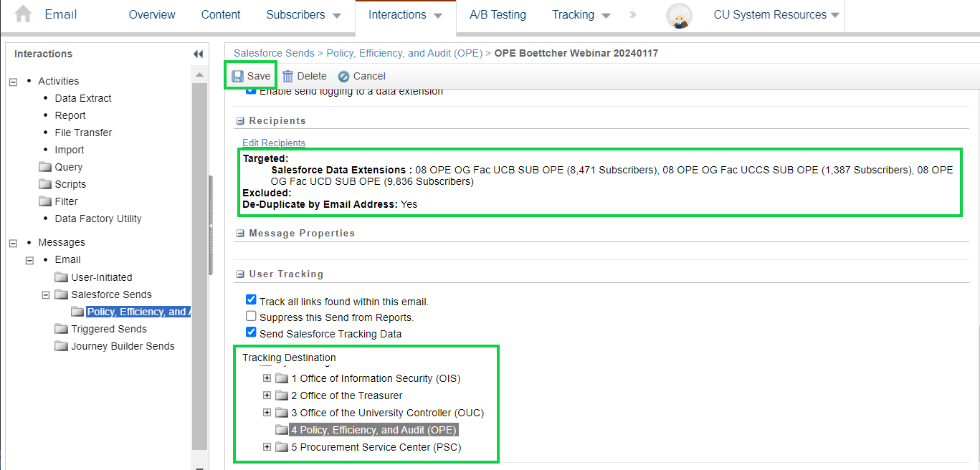Viewport: 980px width, 470px height.
Task: Toggle Enable send logging to a data extension
Action: [x=251, y=91]
